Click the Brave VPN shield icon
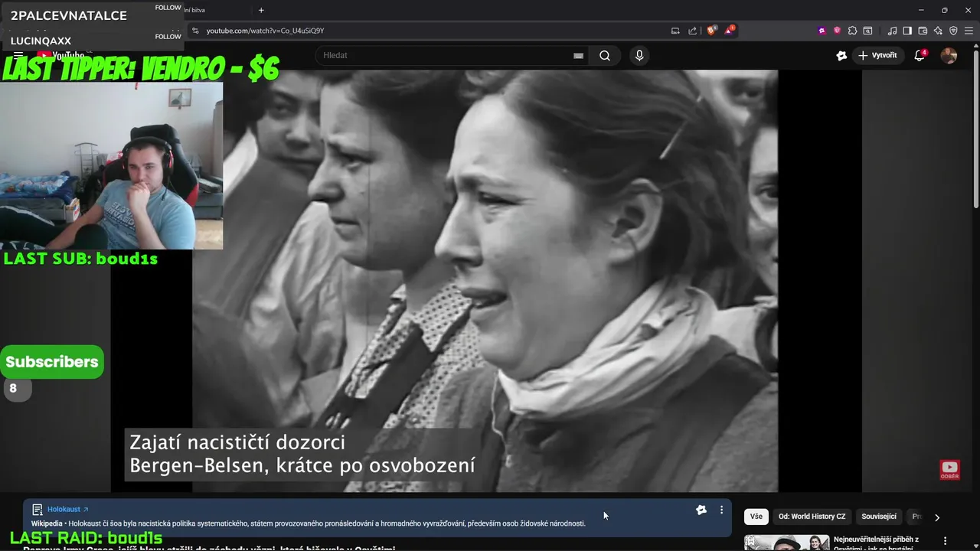980x551 pixels. coord(953,31)
